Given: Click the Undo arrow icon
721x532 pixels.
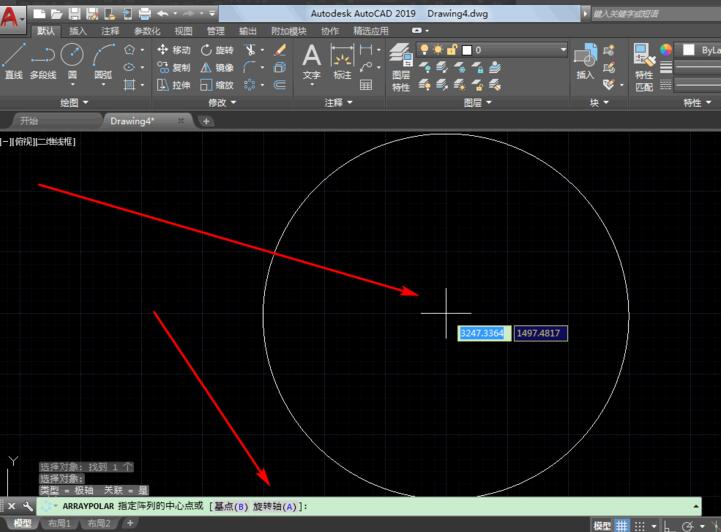Looking at the screenshot, I should (162, 14).
